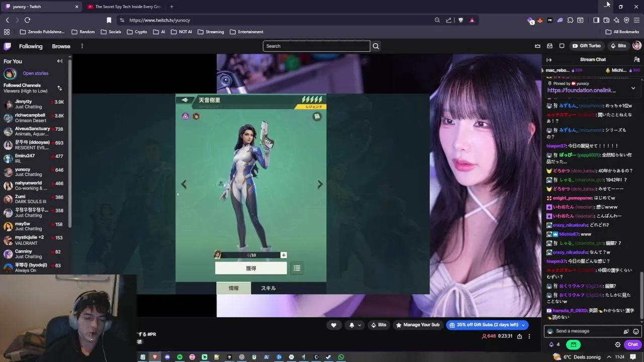Open the Streaming bookmarks folder
The image size is (644, 362).
tap(210, 32)
